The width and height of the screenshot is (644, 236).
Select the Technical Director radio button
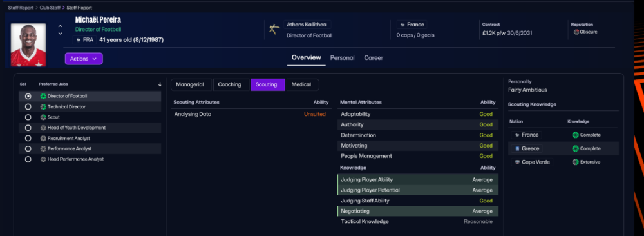coord(28,107)
